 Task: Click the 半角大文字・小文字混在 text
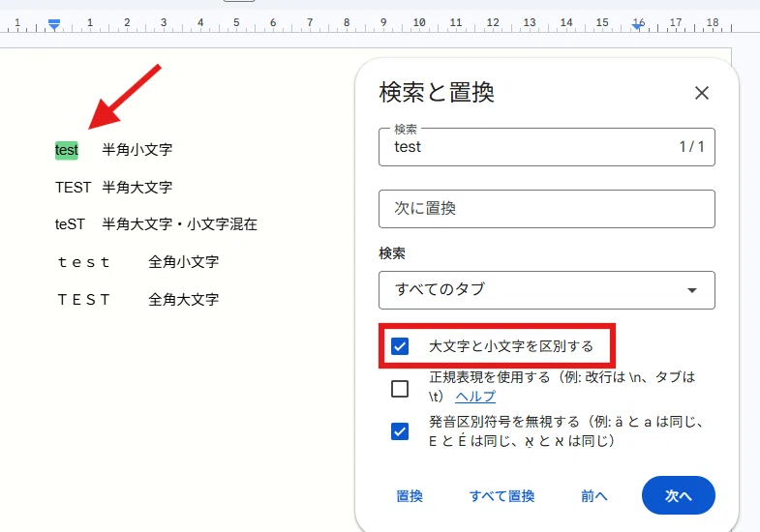(179, 224)
